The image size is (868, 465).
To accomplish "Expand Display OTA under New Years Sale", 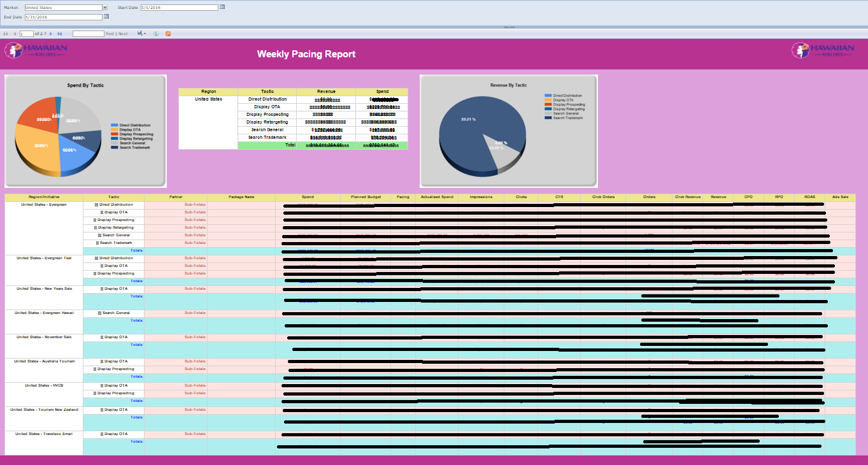I will pos(102,289).
